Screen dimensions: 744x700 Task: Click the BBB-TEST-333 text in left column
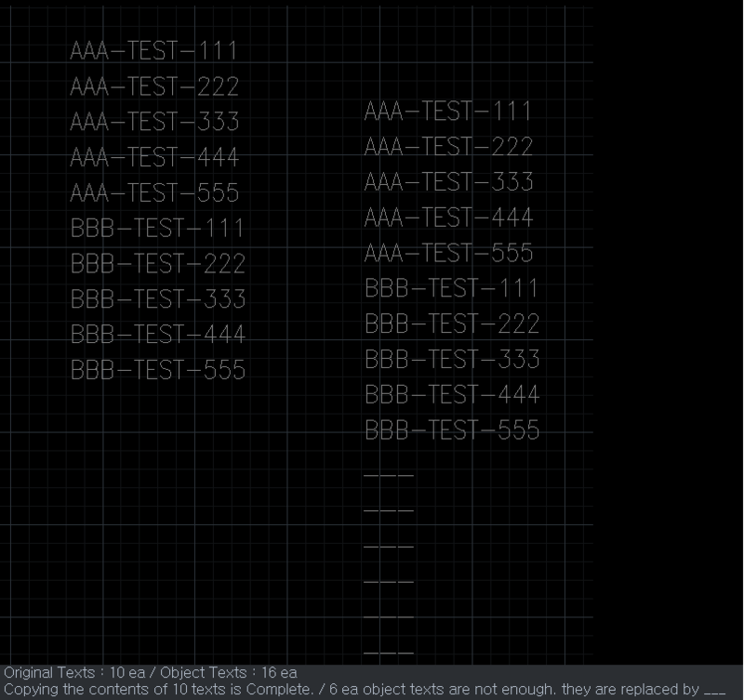158,298
